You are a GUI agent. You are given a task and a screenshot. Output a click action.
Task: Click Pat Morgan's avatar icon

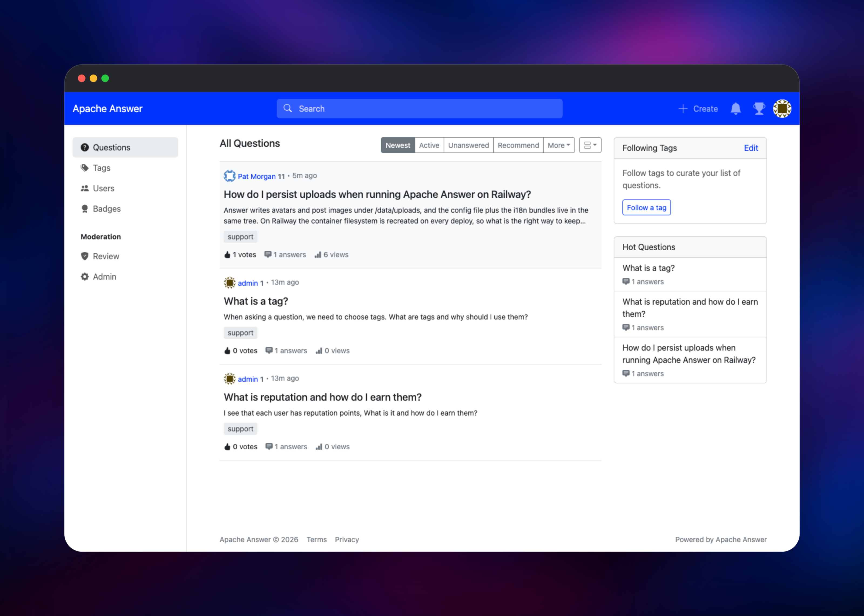(229, 176)
